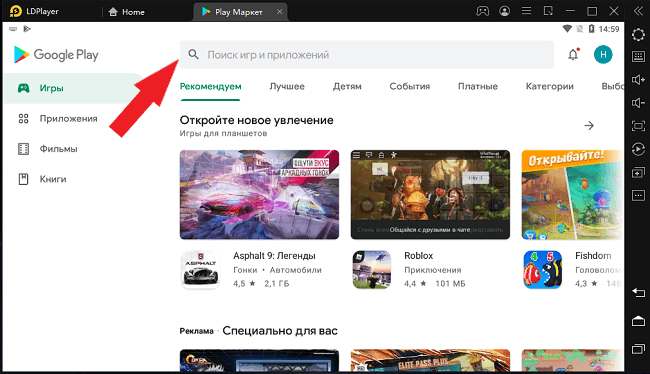
Task: Expand Откройте новое увлечение section arrow
Action: (x=589, y=125)
